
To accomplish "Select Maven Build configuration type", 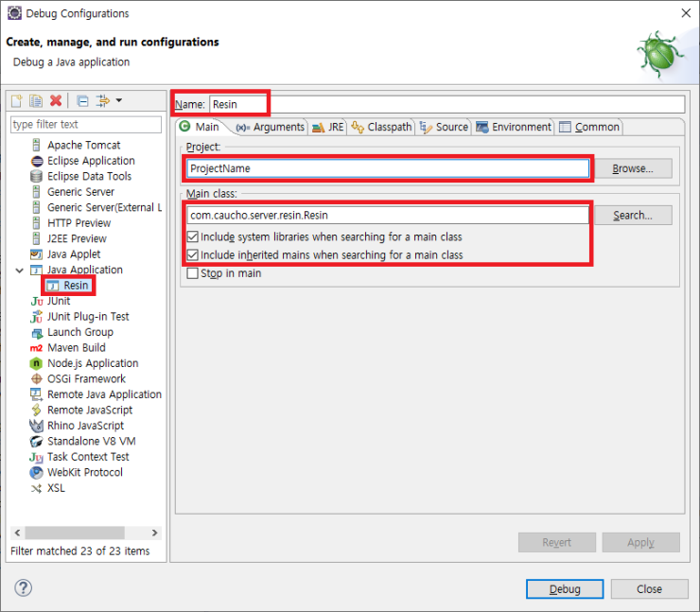I will click(x=76, y=347).
